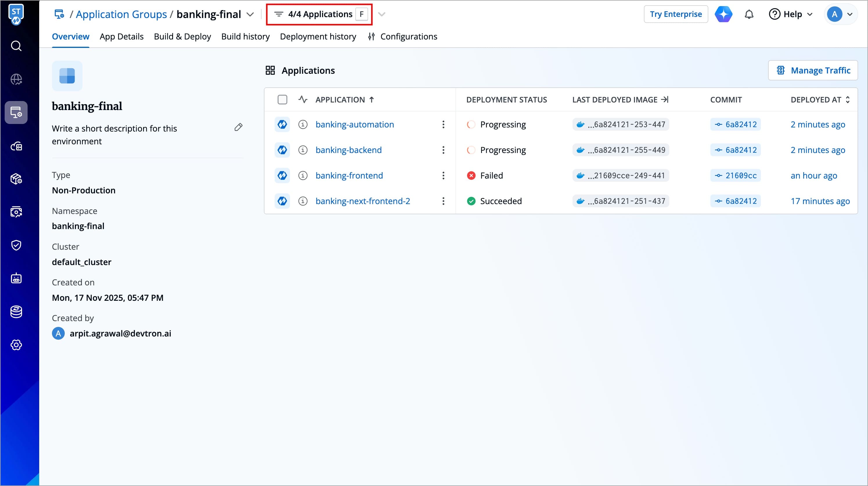
Task: Open the security shield icon in sidebar
Action: (x=16, y=245)
